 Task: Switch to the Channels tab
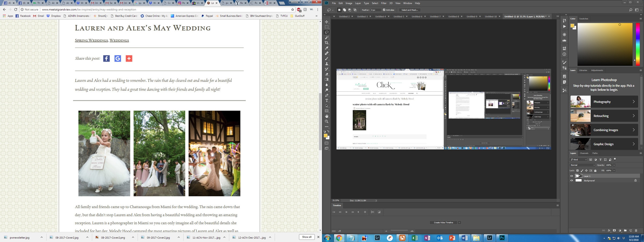coord(584,153)
